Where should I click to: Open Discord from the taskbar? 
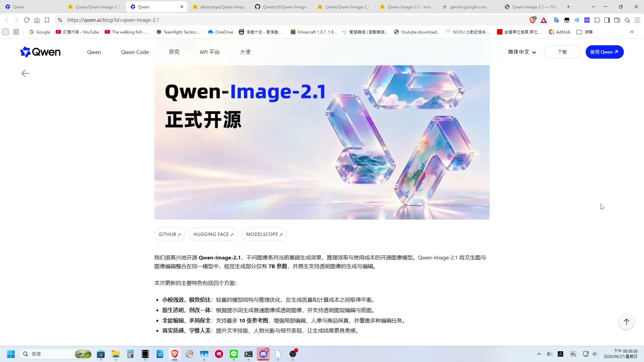[263, 354]
